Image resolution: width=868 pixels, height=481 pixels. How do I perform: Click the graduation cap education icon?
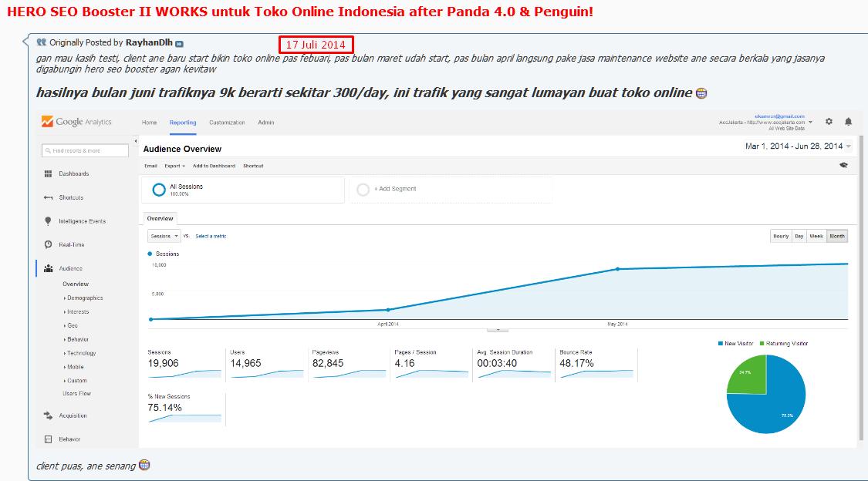pos(843,165)
